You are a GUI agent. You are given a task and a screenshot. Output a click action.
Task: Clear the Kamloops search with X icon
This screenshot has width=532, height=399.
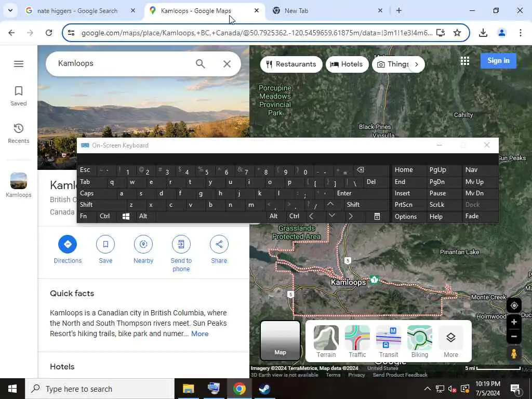[x=227, y=64]
